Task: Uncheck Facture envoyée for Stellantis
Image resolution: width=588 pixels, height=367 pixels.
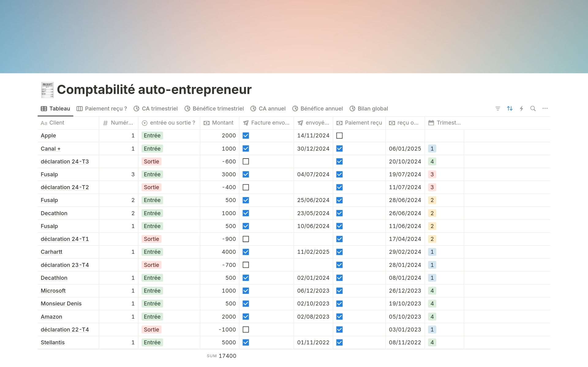Action: point(246,343)
